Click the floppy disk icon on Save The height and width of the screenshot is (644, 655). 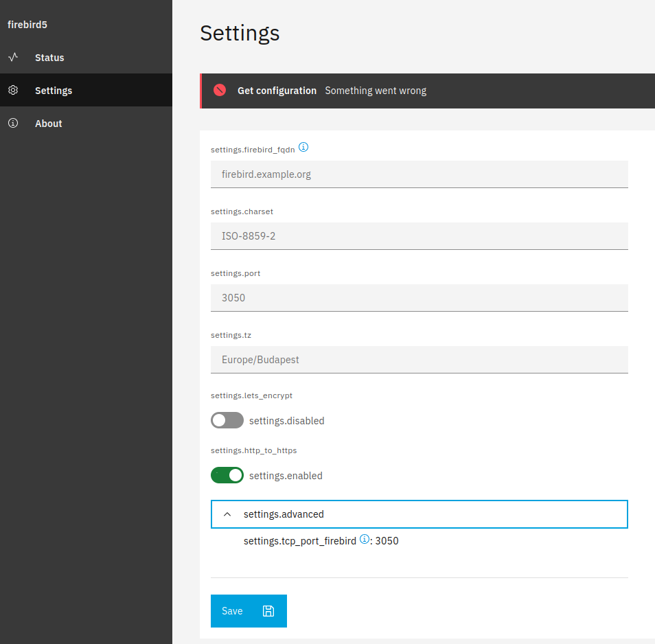point(268,611)
